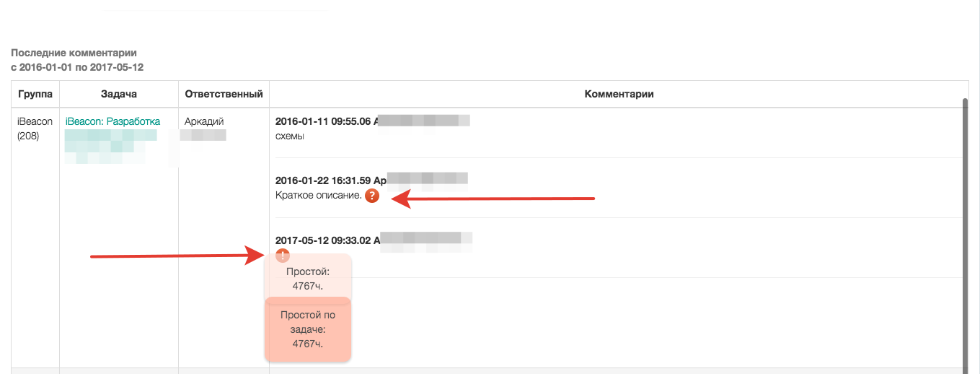The width and height of the screenshot is (980, 374).
Task: Click the Последние комментарии heading
Action: tap(74, 53)
